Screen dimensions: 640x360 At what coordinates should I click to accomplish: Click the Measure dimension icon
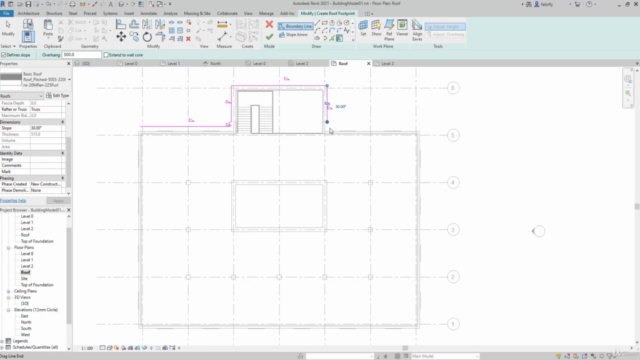[222, 24]
